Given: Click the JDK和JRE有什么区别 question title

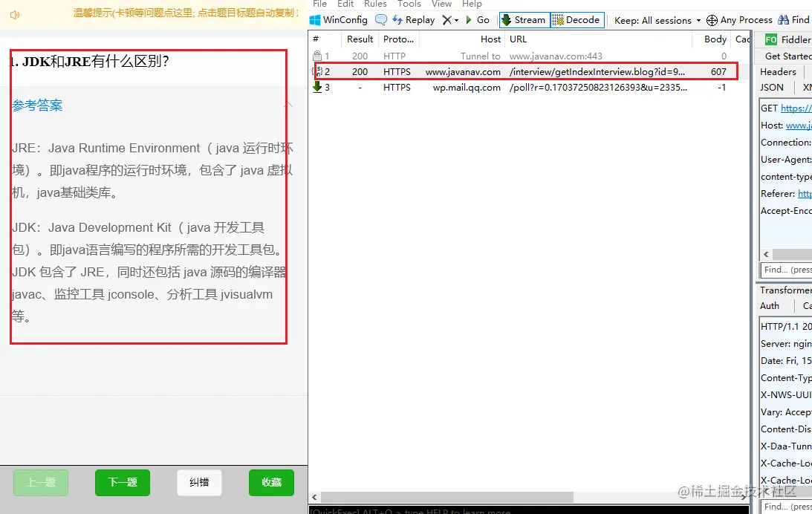Looking at the screenshot, I should point(90,62).
